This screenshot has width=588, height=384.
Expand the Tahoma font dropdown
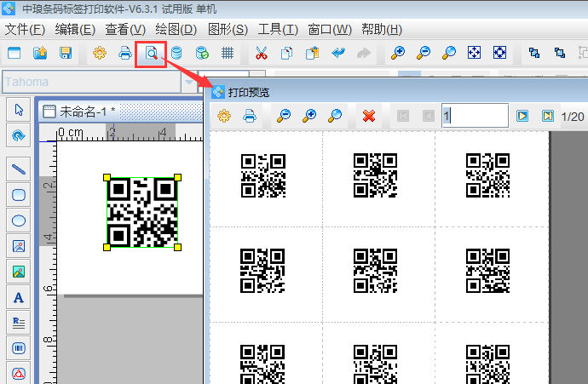[188, 83]
